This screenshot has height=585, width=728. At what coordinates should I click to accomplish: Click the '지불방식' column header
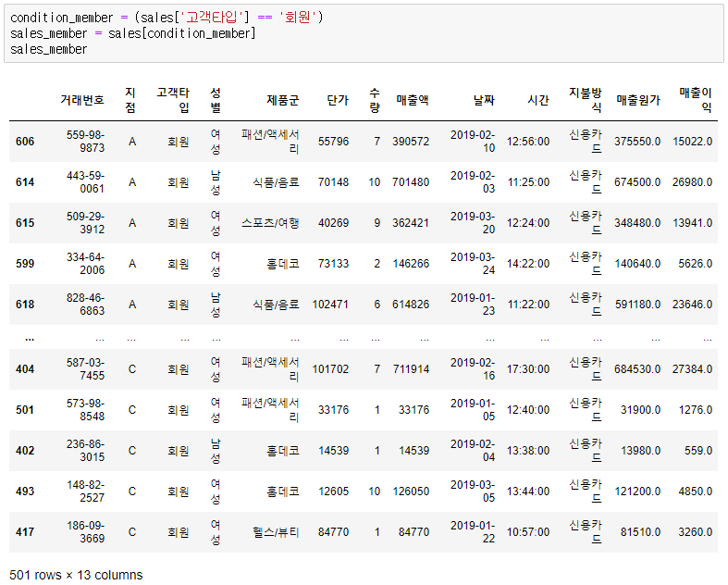coord(586,100)
